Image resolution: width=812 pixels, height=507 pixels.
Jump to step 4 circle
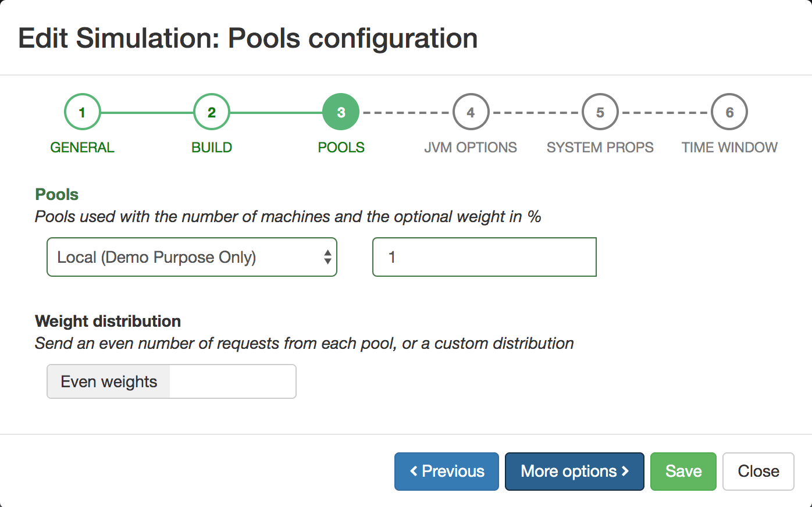[471, 112]
